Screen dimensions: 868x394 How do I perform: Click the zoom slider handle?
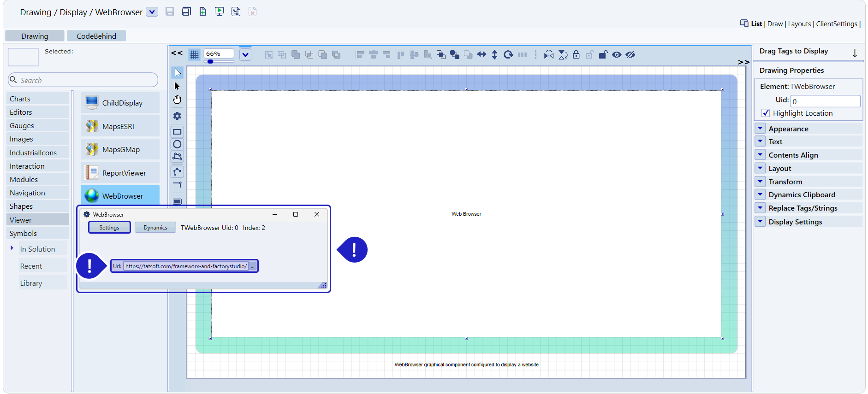210,62
